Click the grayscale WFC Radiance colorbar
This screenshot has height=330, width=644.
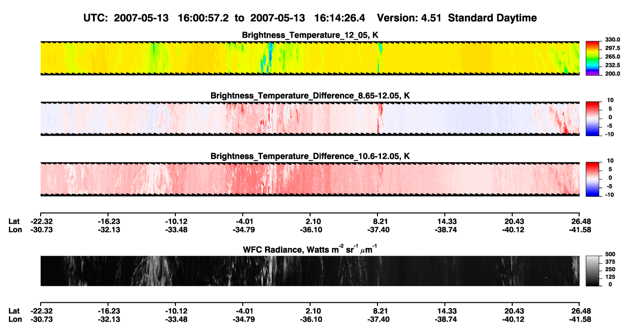592,270
